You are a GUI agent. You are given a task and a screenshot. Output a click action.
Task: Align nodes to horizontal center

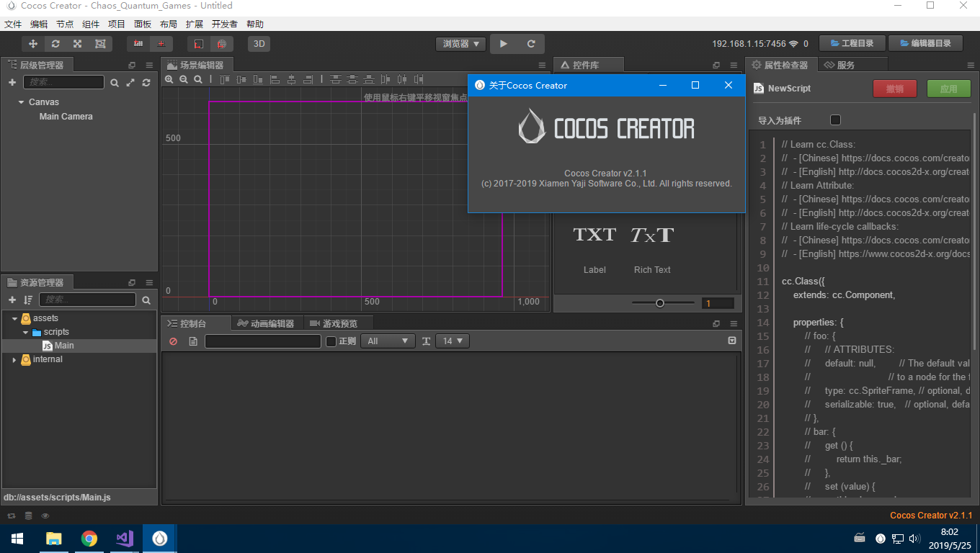tap(291, 80)
